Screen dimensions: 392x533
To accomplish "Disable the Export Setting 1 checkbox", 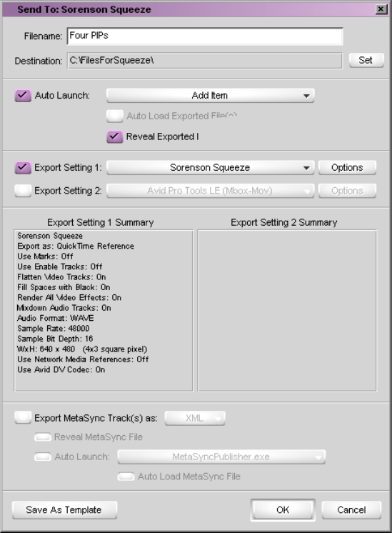I will pos(23,168).
